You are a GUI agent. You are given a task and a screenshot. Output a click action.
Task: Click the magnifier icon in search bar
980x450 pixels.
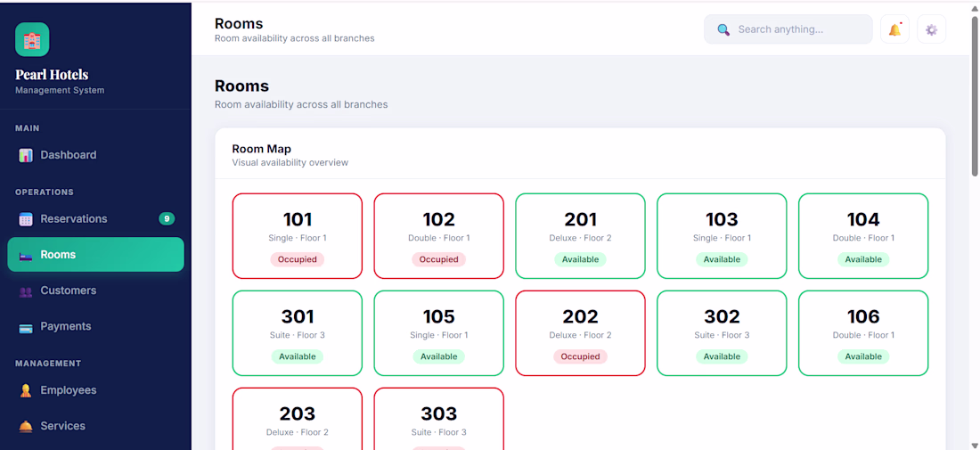[x=723, y=29]
